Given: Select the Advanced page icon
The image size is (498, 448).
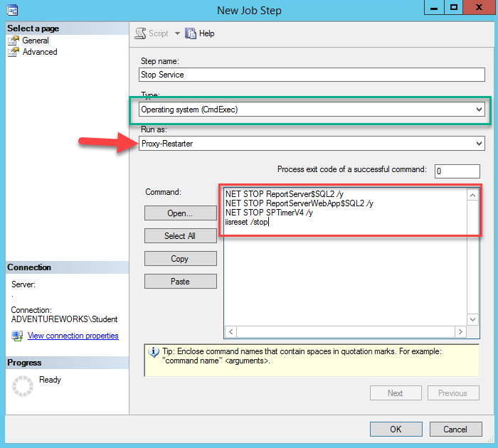Looking at the screenshot, I should [14, 52].
